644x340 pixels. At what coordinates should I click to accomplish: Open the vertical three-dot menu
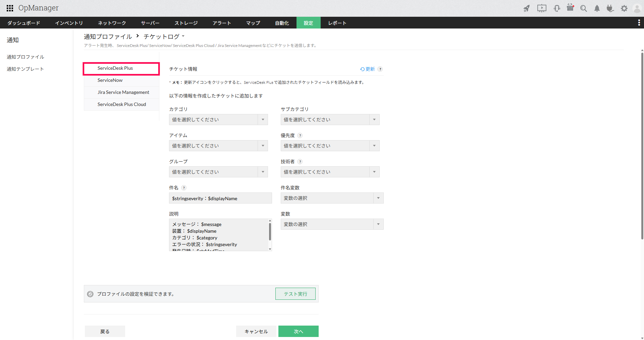[639, 22]
